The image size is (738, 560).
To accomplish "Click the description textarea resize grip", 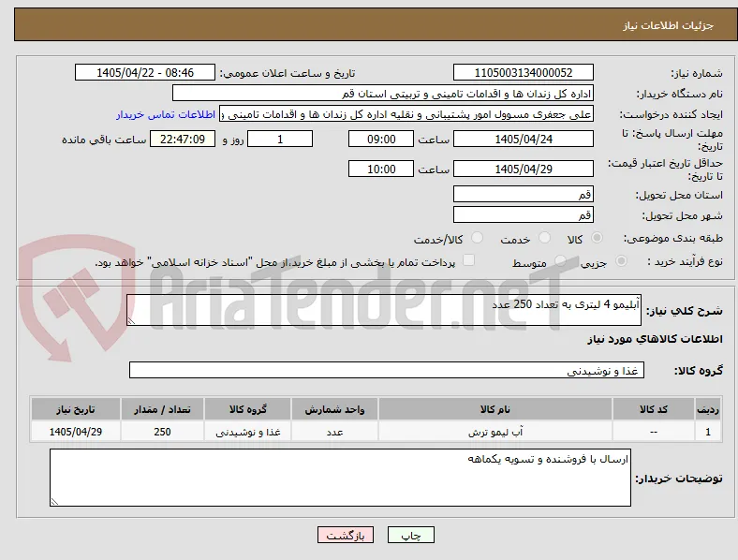I will (x=131, y=321).
